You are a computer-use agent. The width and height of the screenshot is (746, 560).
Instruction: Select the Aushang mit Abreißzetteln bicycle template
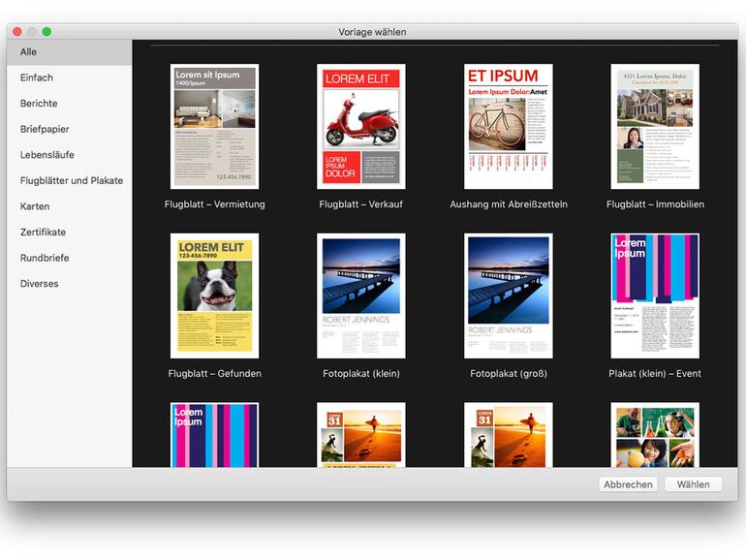pos(508,126)
